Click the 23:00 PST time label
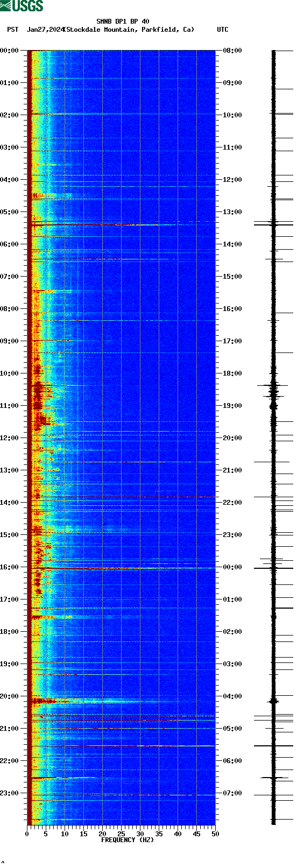 (9, 793)
